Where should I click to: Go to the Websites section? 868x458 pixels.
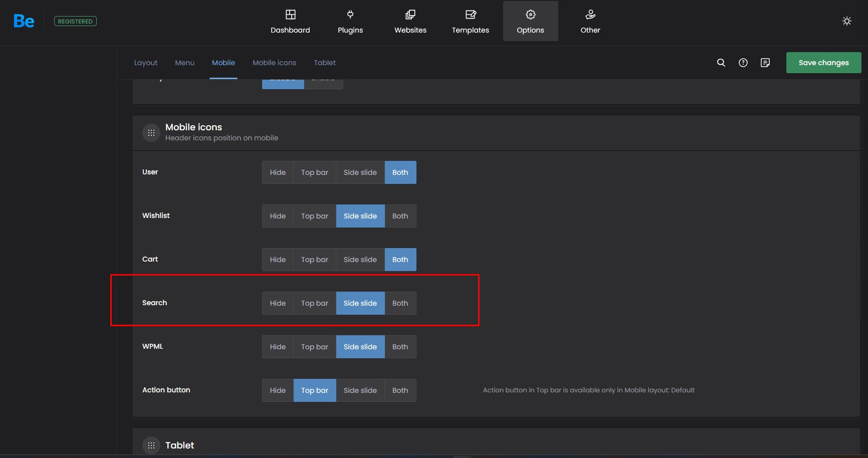coord(410,21)
